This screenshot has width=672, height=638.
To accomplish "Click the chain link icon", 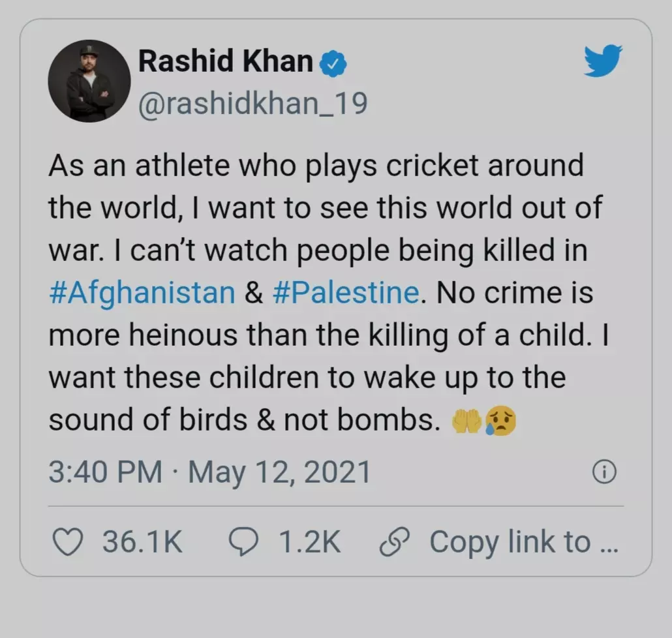I will [395, 541].
